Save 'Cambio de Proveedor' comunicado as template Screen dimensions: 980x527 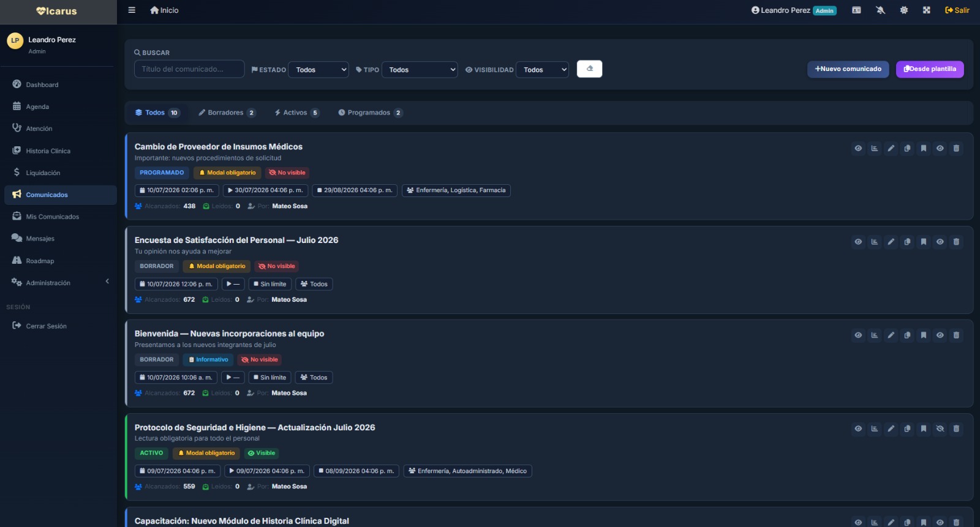(x=924, y=148)
